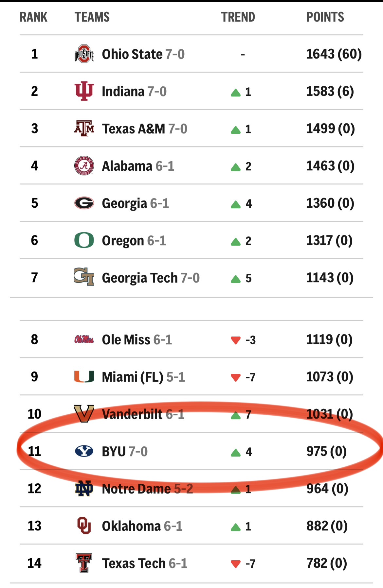383x588 pixels.
Task: Click the Ohio State Buckeyes logo
Action: tap(84, 54)
